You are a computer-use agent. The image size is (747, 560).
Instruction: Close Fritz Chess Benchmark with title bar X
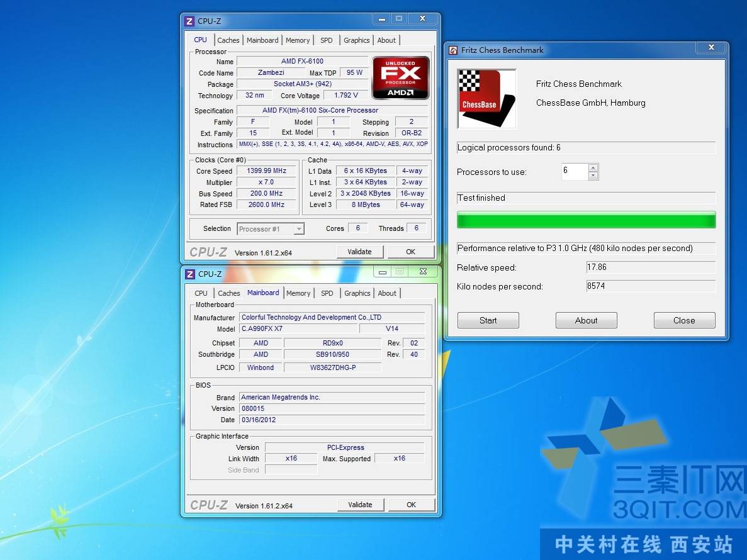click(x=711, y=47)
